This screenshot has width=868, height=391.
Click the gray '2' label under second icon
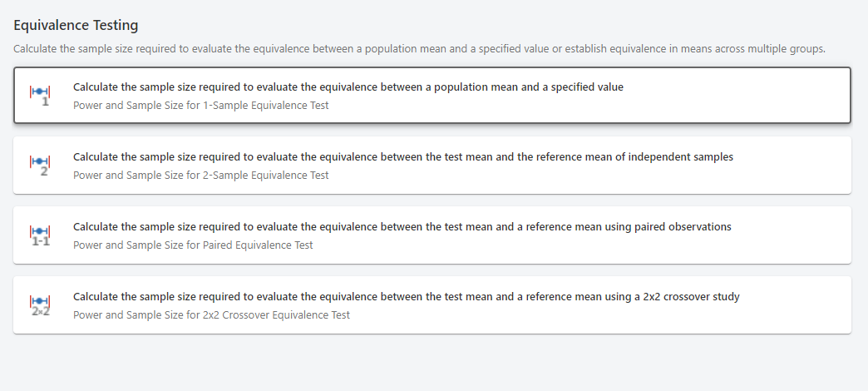coord(45,171)
